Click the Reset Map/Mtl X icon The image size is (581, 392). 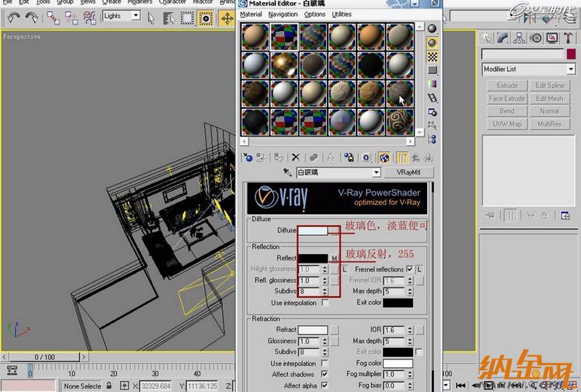point(296,157)
